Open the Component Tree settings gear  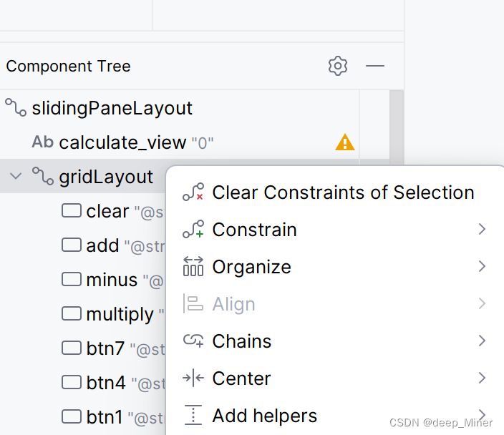337,66
